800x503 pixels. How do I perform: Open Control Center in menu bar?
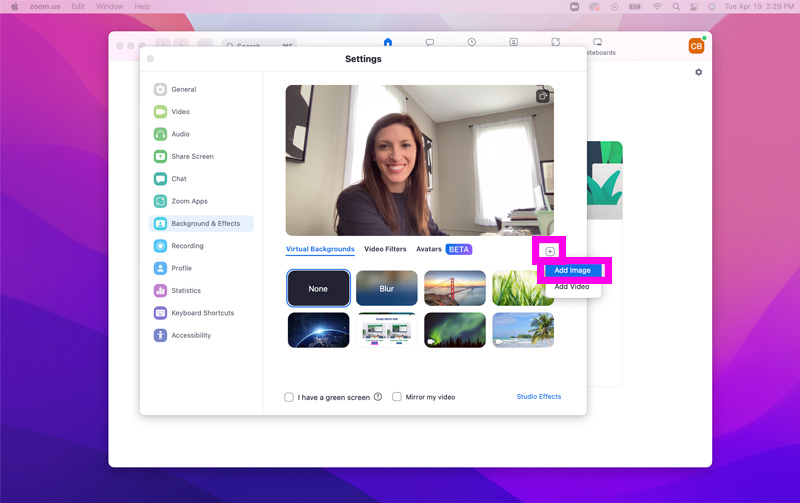(x=694, y=7)
